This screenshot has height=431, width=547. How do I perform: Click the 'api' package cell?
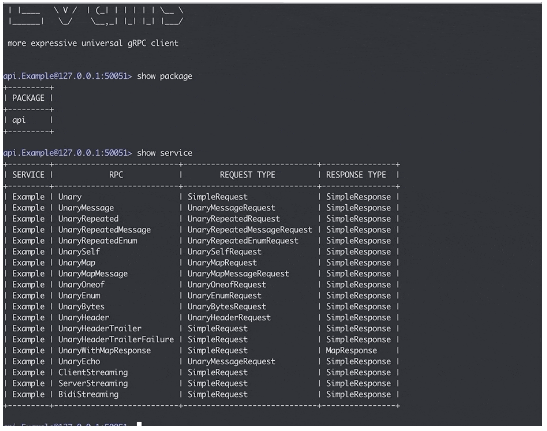[19, 120]
